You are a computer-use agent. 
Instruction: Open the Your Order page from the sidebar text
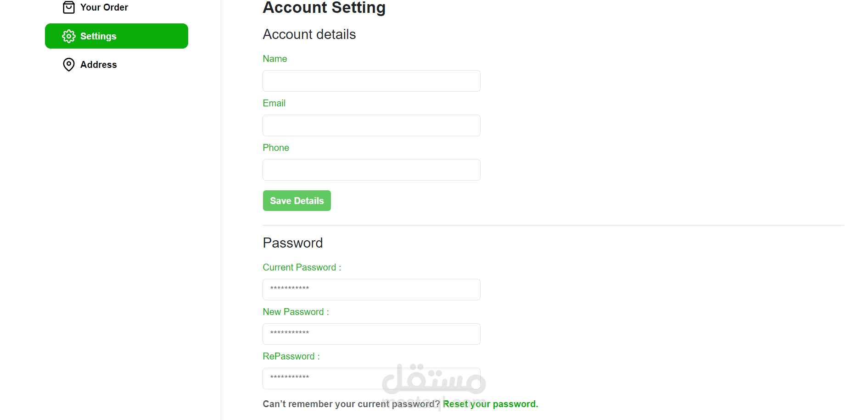coord(104,7)
